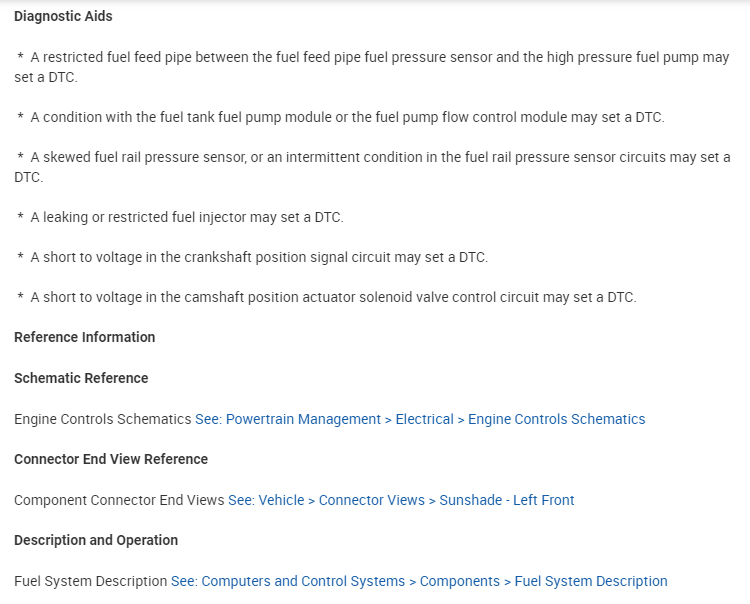Open the Engine Controls Schematics link
Screen dimensions: 750x604
[420, 419]
